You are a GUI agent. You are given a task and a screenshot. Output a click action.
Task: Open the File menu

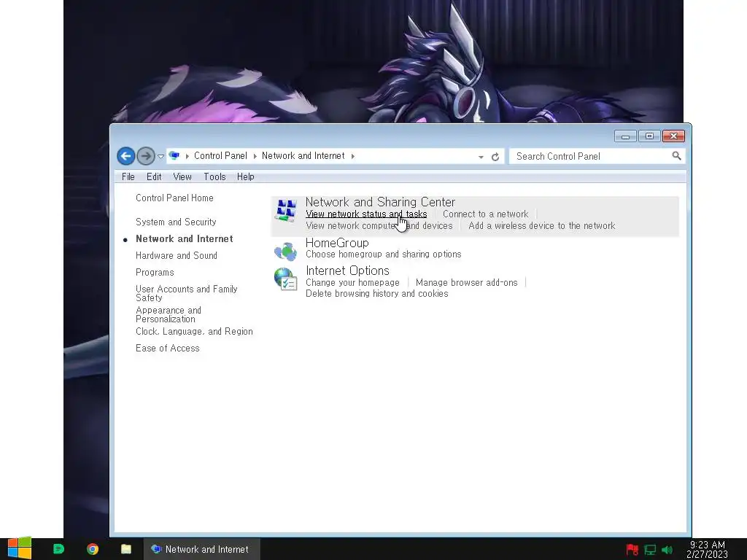pyautogui.click(x=128, y=176)
